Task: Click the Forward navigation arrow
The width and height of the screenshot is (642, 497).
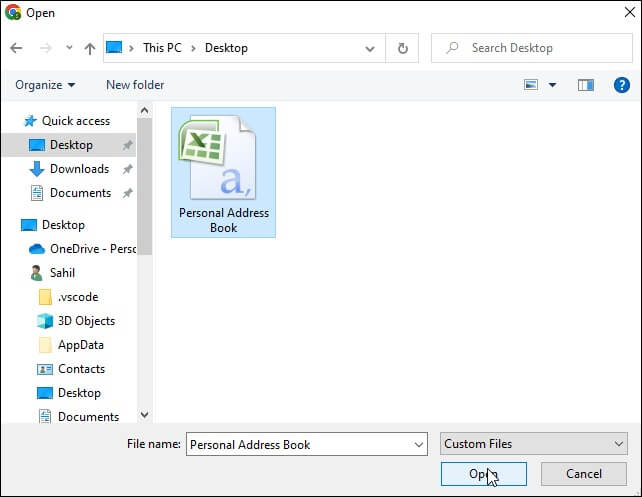Action: pyautogui.click(x=45, y=48)
